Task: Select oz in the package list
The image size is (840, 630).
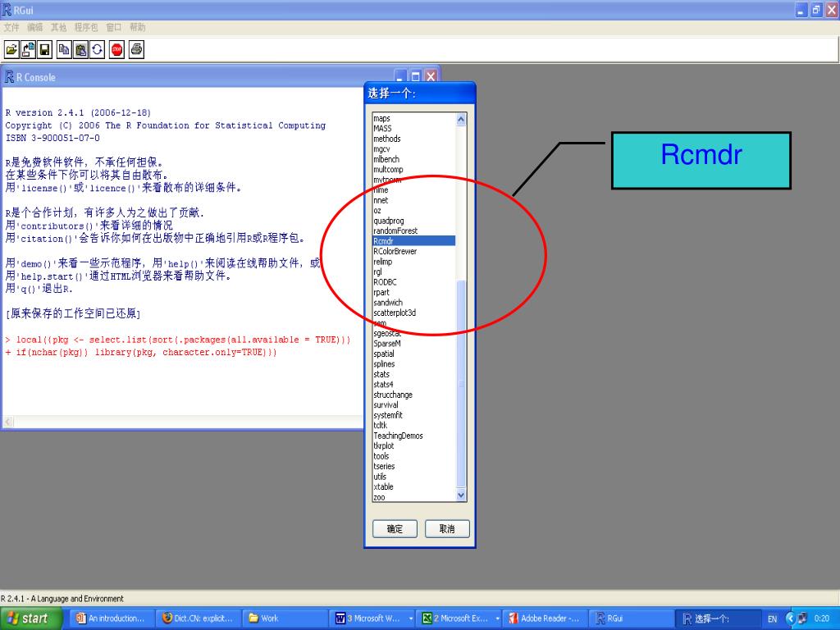Action: (414, 211)
